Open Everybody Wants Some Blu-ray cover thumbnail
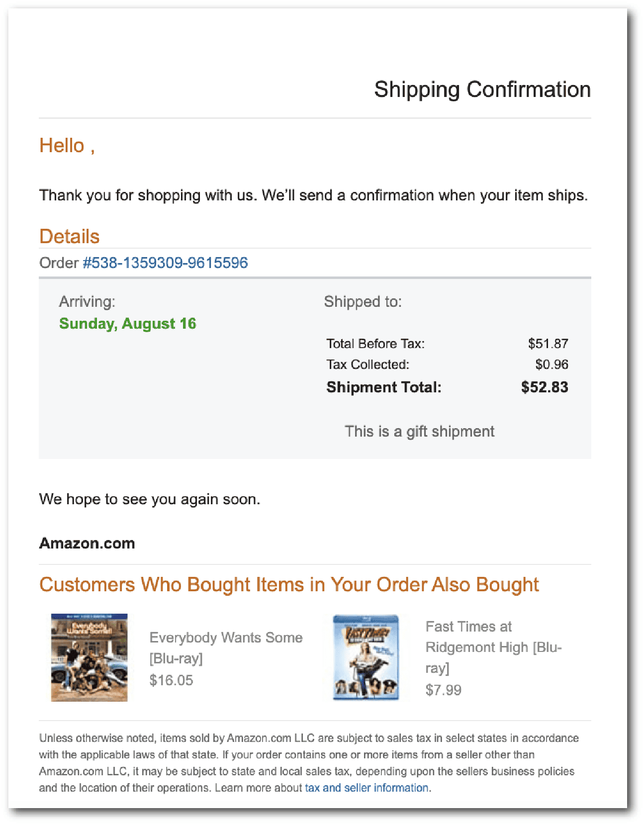 click(90, 657)
